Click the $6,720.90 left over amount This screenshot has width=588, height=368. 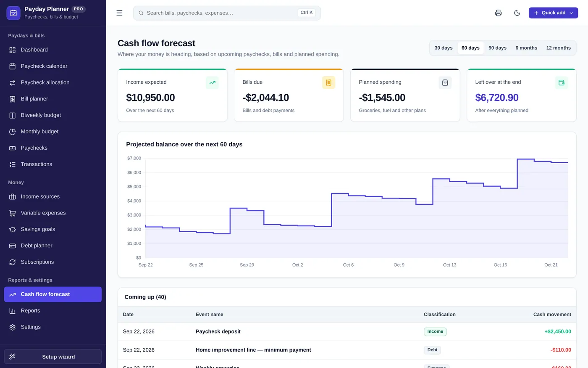[497, 98]
